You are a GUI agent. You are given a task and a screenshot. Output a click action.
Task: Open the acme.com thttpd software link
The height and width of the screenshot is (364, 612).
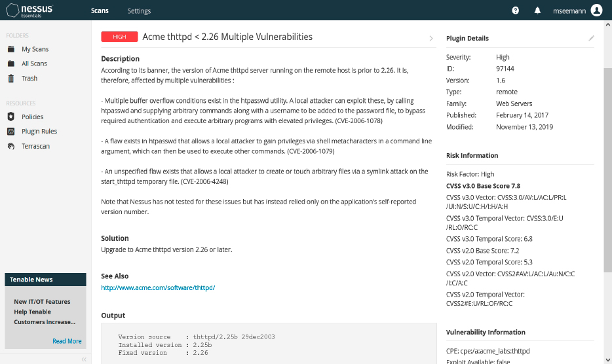158,287
